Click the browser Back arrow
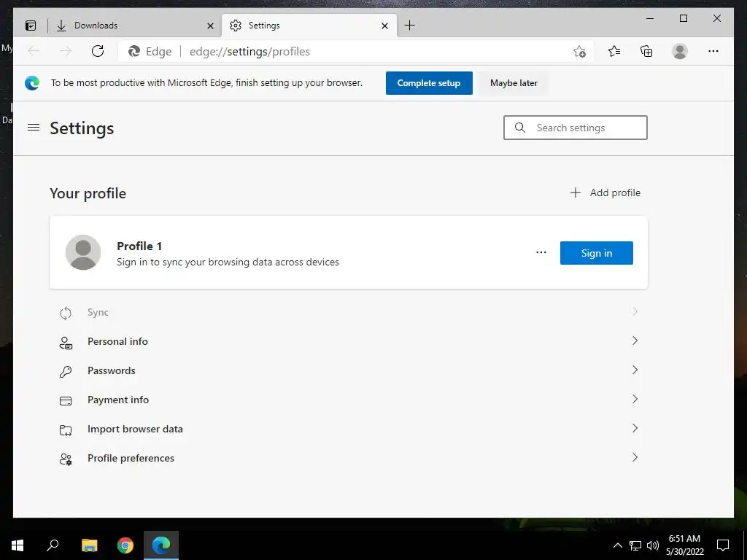The width and height of the screenshot is (747, 560). pos(34,51)
